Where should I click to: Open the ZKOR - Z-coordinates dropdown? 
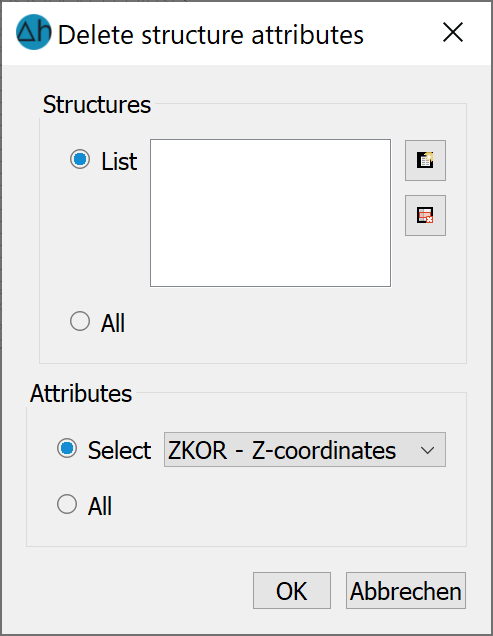click(x=305, y=449)
